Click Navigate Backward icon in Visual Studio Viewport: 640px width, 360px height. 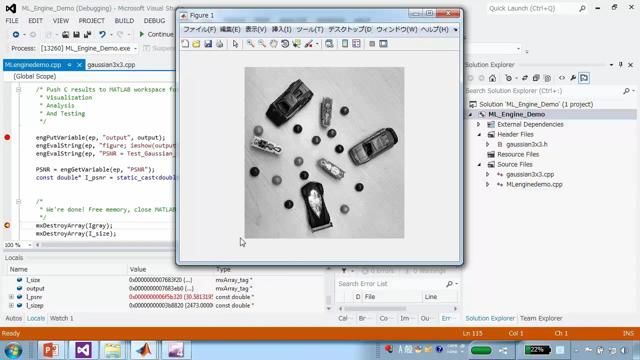click(x=16, y=34)
